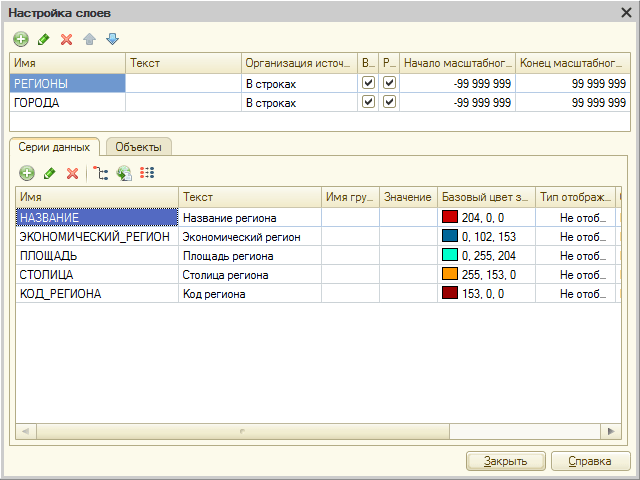Click the hierarchy tree icon in series toolbar
Viewport: 640px width, 480px height.
point(100,173)
